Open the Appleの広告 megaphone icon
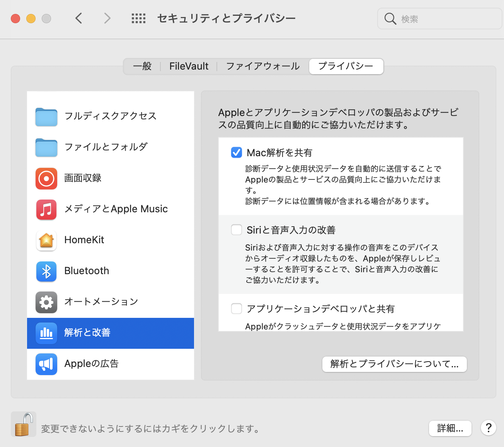The height and width of the screenshot is (447, 504). point(46,364)
